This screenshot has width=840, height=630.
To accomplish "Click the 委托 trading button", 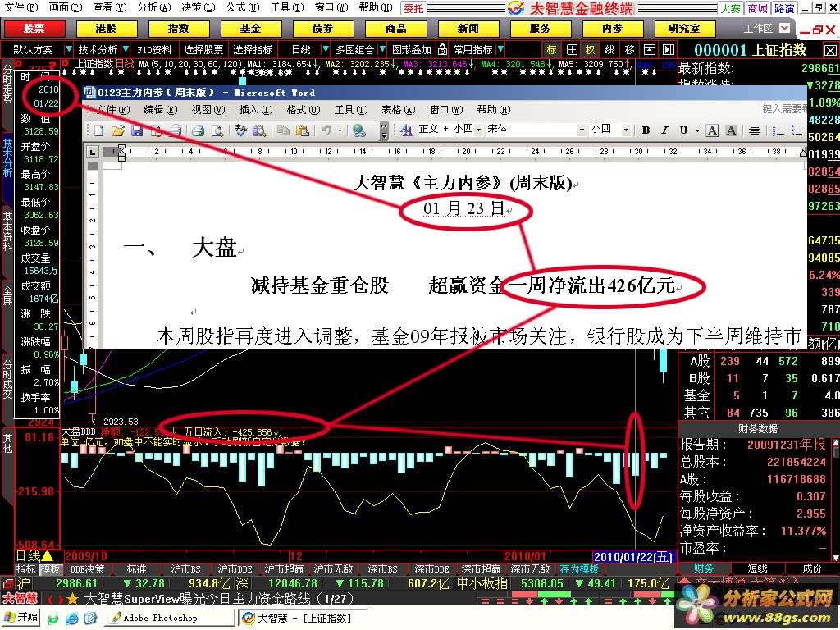I will (413, 8).
